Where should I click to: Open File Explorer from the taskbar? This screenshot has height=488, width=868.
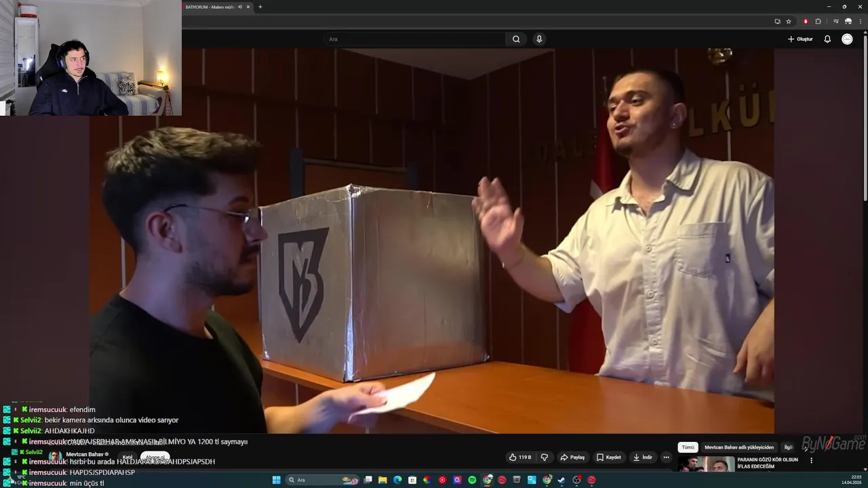pos(382,480)
